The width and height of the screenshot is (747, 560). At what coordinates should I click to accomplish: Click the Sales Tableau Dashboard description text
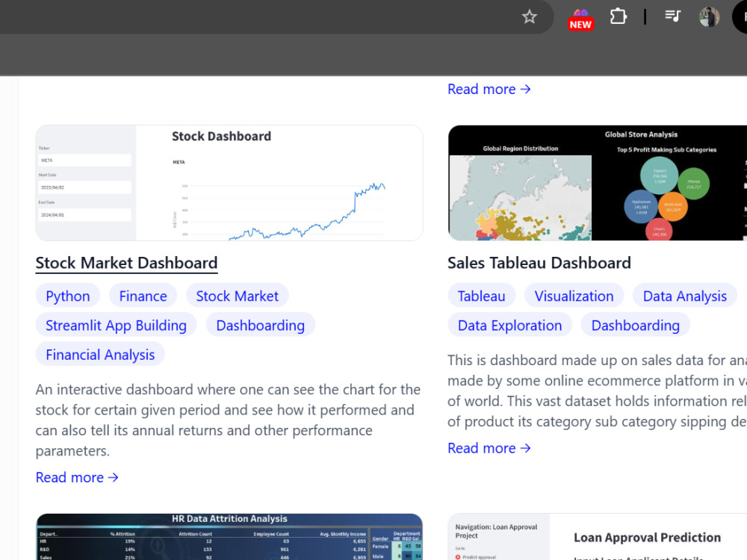point(597,391)
